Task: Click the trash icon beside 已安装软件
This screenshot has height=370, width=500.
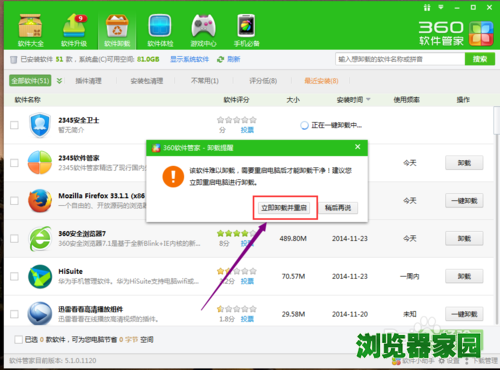Action: pyautogui.click(x=13, y=60)
